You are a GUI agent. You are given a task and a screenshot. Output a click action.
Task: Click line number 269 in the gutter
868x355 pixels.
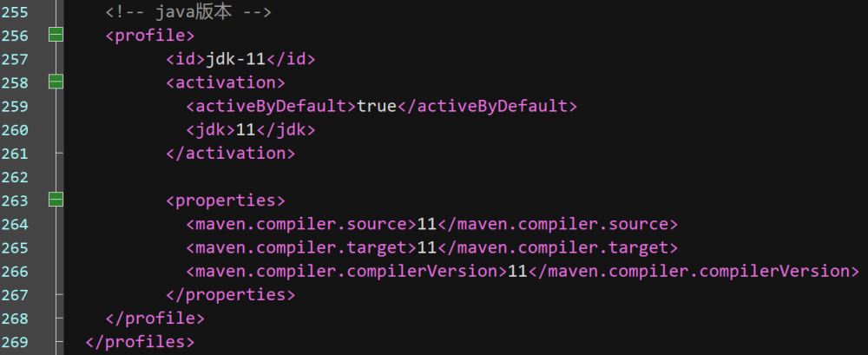pos(15,342)
